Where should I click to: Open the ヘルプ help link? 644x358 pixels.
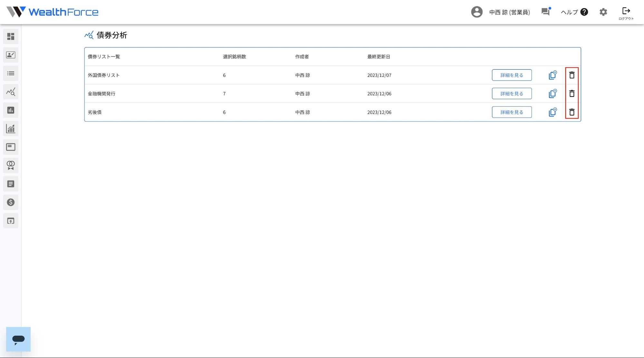574,12
